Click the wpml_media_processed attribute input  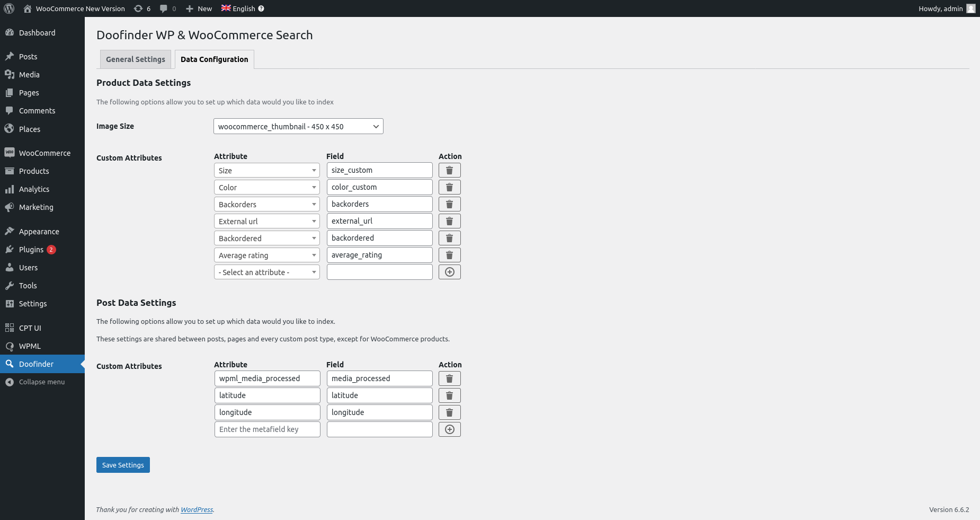[268, 378]
